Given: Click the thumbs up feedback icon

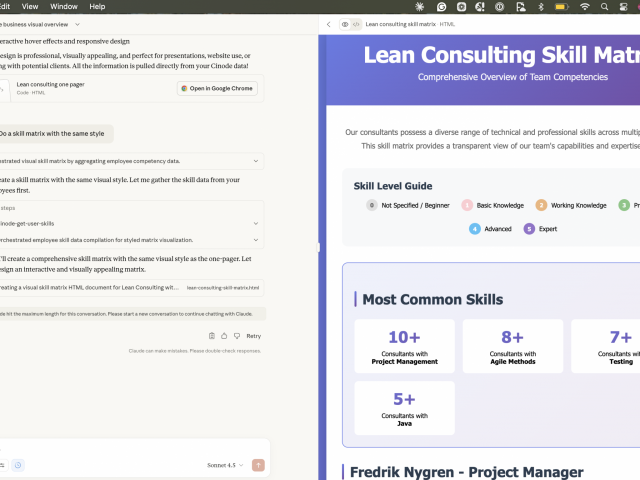Looking at the screenshot, I should (224, 336).
